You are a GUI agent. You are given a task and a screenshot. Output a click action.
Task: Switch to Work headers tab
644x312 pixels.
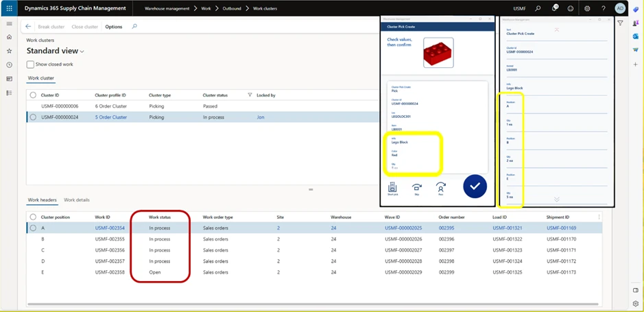(42, 200)
